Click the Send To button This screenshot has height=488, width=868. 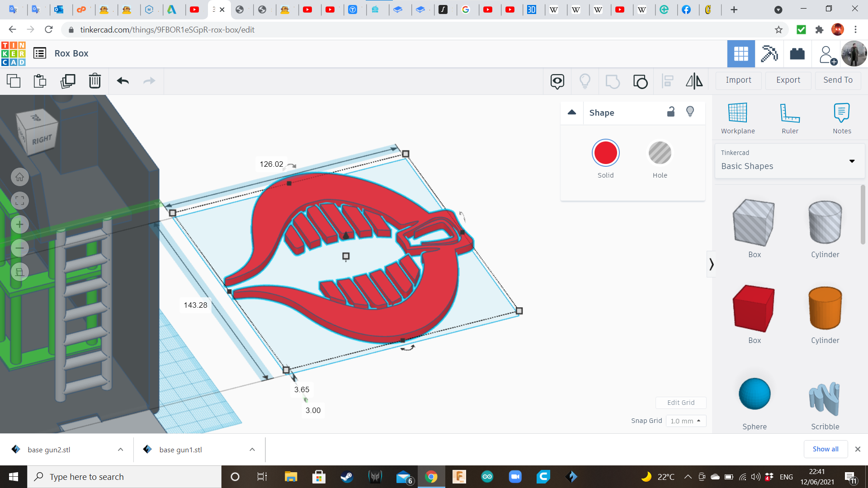pyautogui.click(x=838, y=80)
